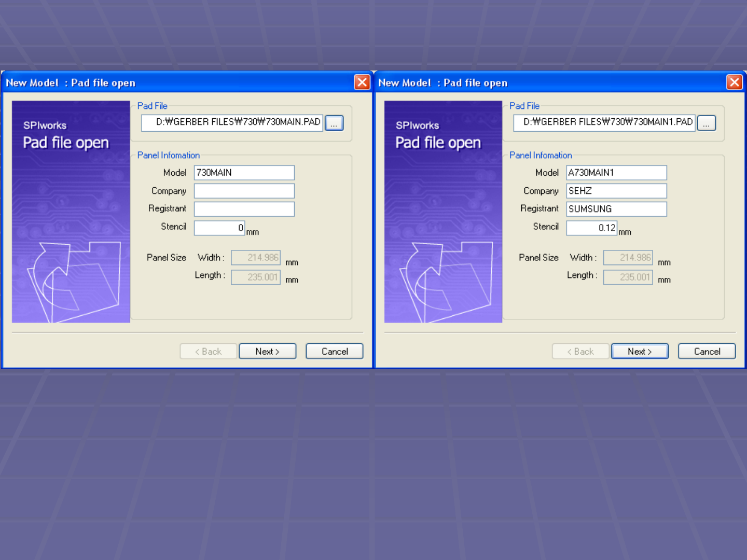747x560 pixels.
Task: Click the Stencil field with value 0
Action: click(219, 228)
